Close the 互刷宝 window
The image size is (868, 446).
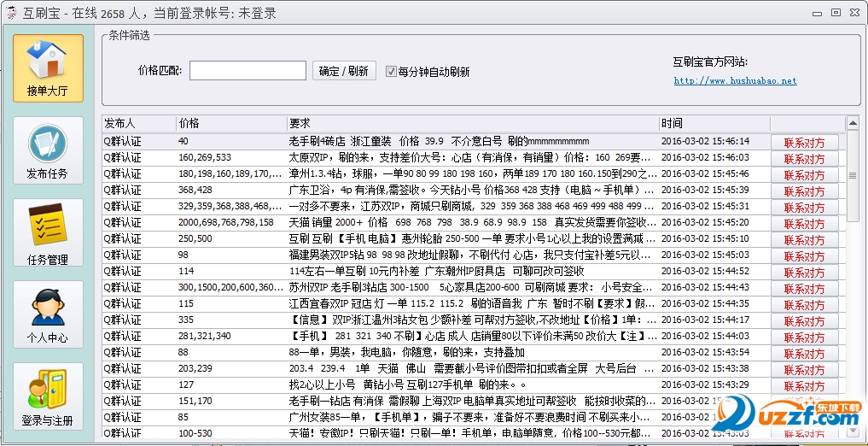pos(854,13)
